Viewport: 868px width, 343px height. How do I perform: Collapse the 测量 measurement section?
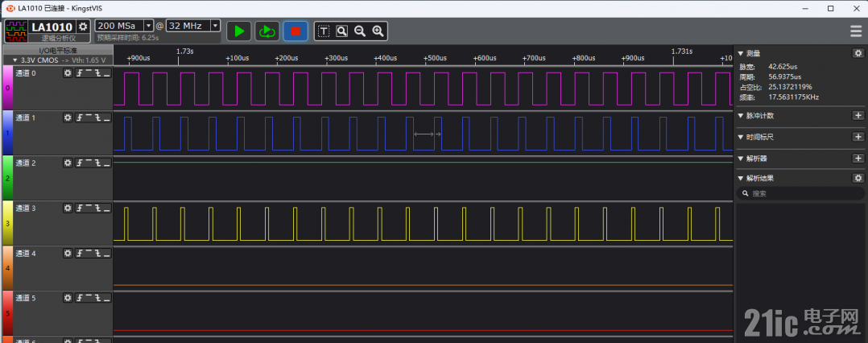point(741,53)
